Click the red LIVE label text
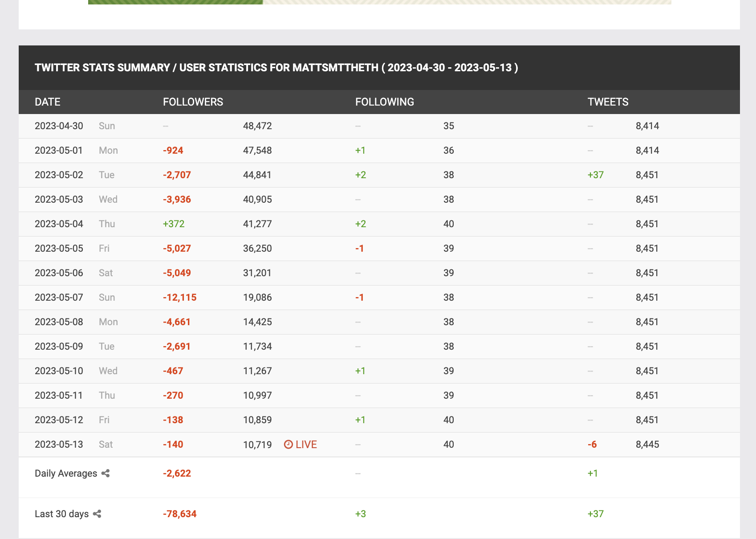Viewport: 756px width, 539px height. coord(306,445)
